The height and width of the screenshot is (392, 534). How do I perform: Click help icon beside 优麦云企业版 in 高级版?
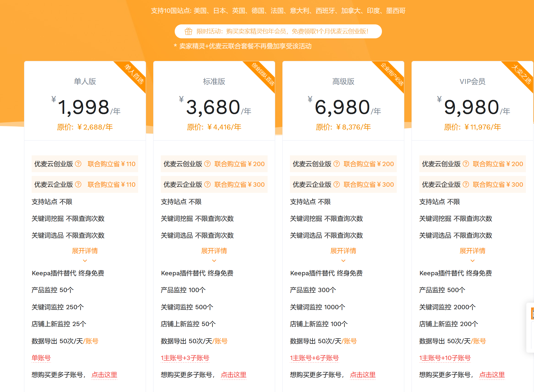pyautogui.click(x=337, y=184)
